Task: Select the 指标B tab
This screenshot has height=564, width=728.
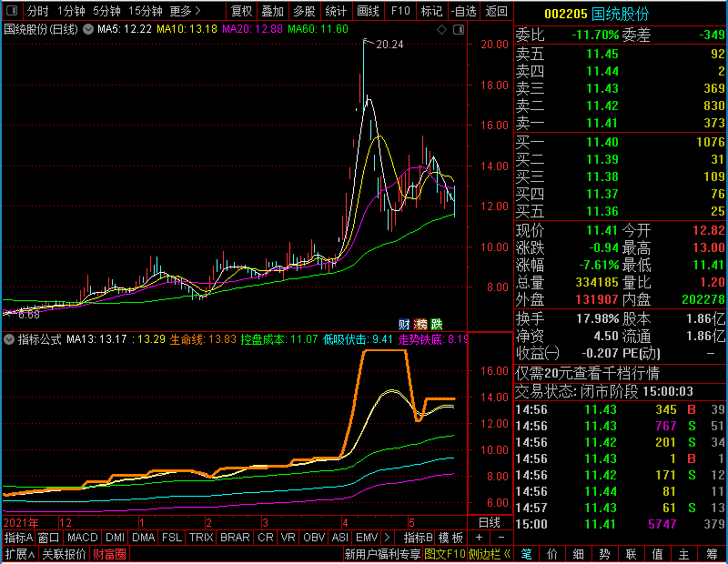Action: [419, 538]
